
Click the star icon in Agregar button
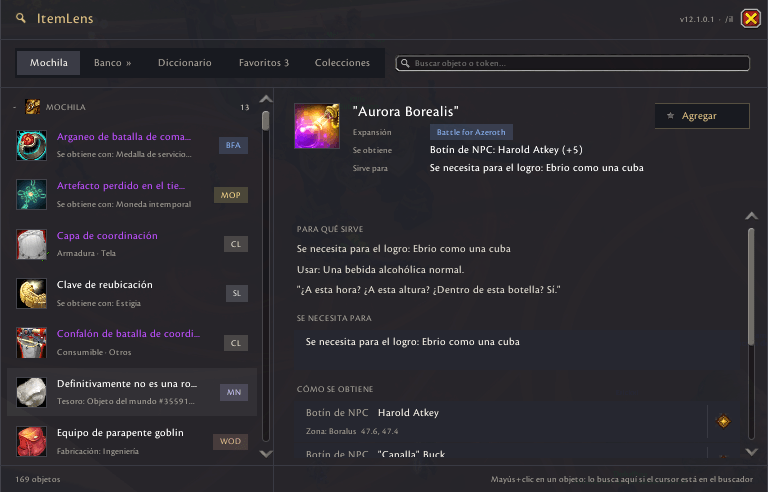pyautogui.click(x=671, y=116)
